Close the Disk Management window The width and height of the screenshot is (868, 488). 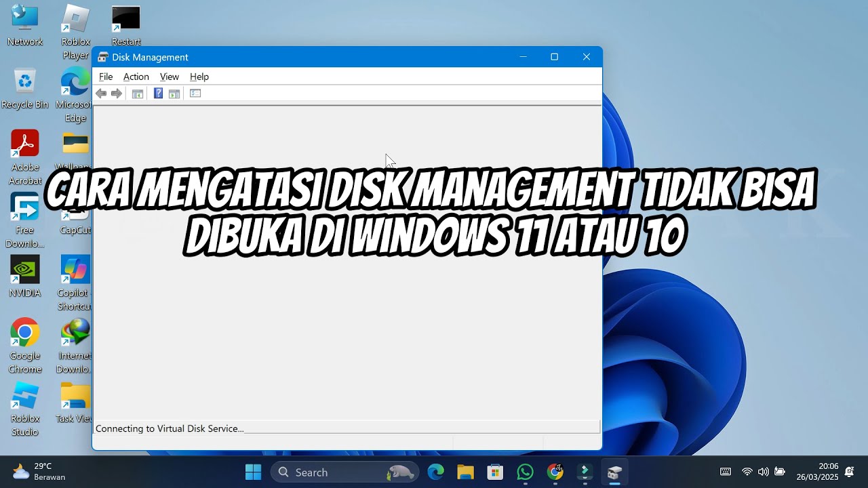[x=587, y=57]
